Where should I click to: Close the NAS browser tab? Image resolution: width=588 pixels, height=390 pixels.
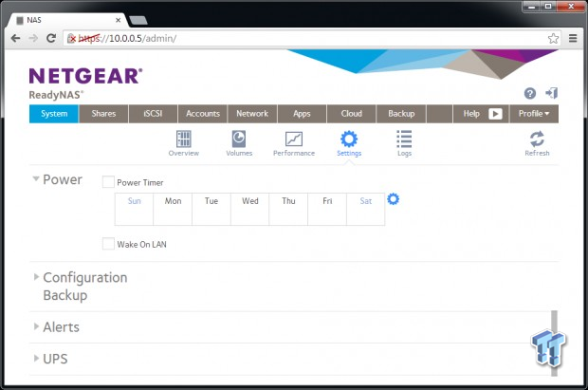(118, 20)
